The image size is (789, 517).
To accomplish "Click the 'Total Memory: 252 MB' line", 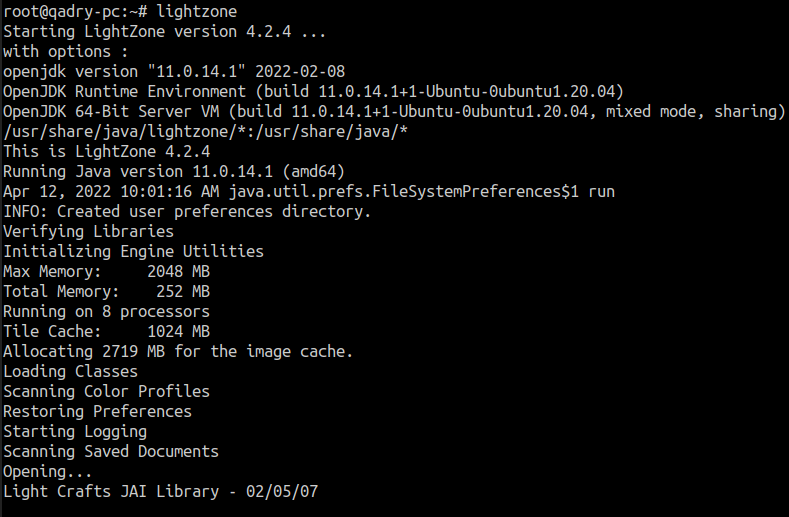I will 107,291.
